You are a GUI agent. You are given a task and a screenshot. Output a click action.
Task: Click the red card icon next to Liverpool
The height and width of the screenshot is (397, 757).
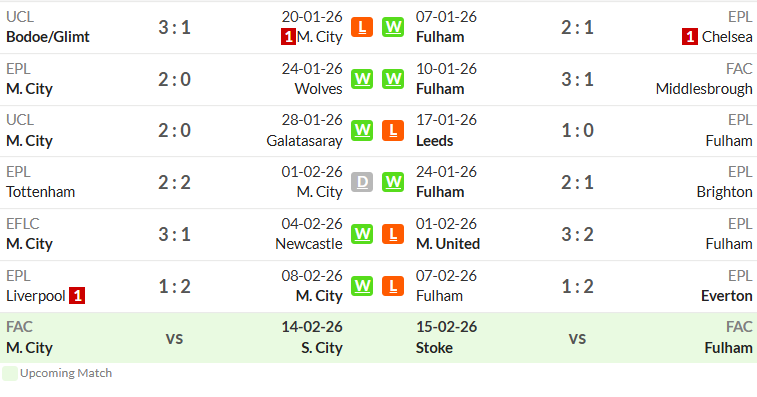click(77, 296)
